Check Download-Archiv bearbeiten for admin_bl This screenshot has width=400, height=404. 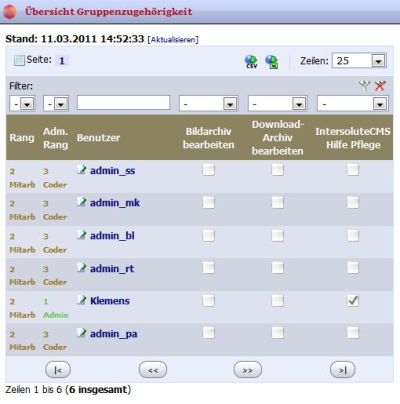pos(277,235)
